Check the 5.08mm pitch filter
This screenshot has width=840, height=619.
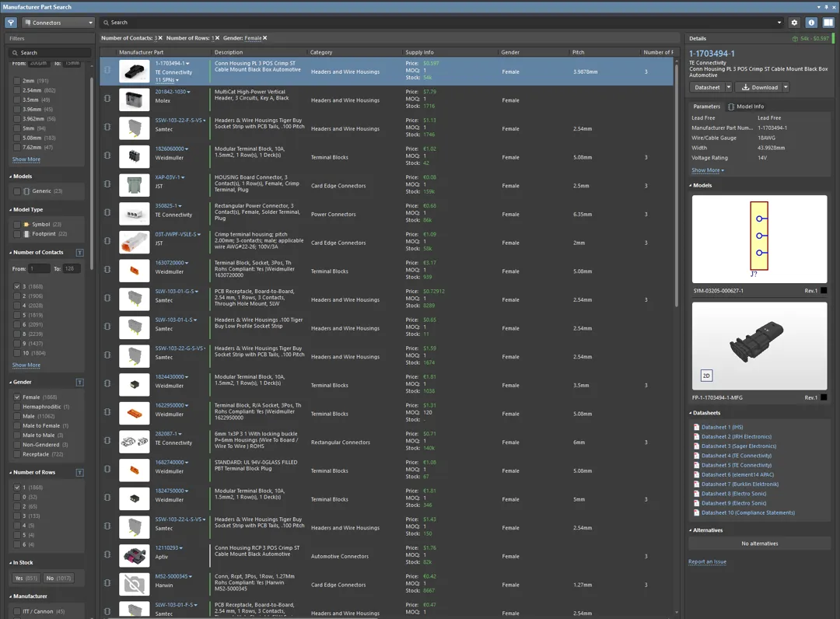[17, 138]
